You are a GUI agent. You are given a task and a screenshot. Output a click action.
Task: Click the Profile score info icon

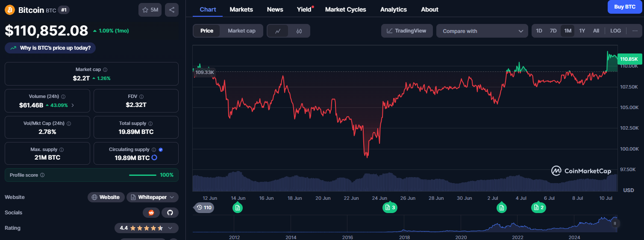(x=42, y=175)
